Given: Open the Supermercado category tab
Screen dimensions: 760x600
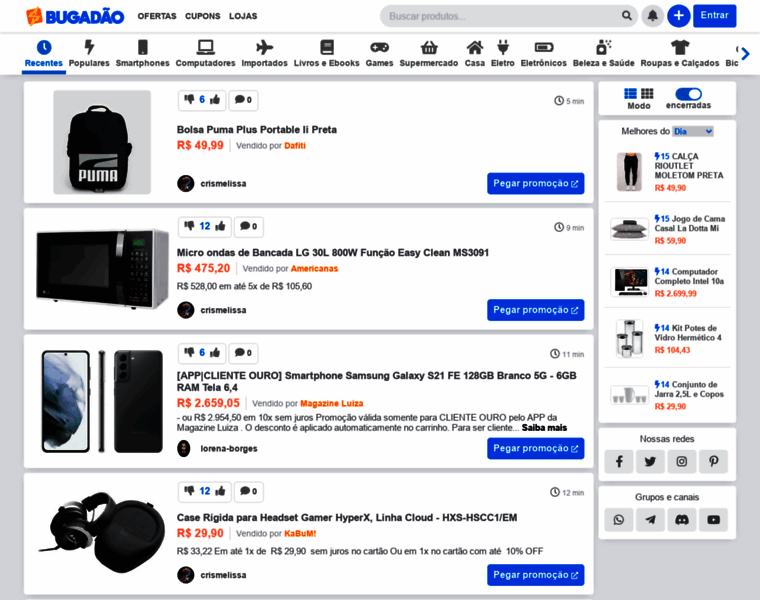Looking at the screenshot, I should point(429,54).
